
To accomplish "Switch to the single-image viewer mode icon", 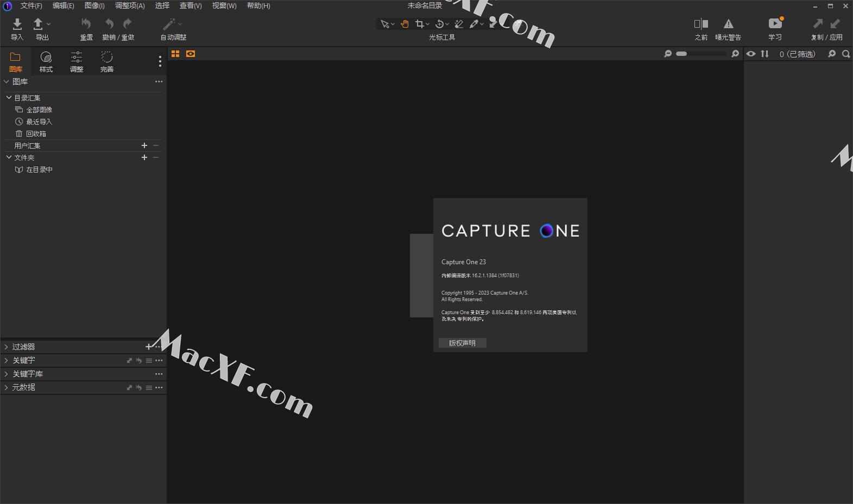I will tap(191, 54).
